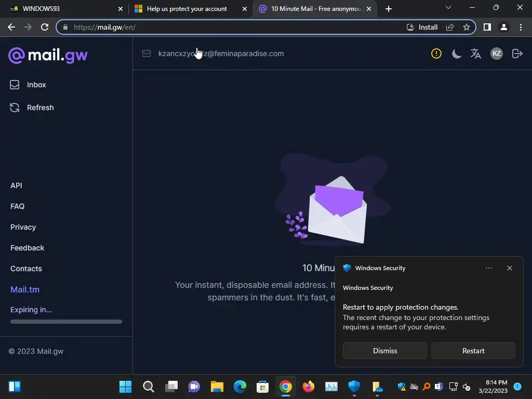Open the taskbar Chat app

(194, 387)
